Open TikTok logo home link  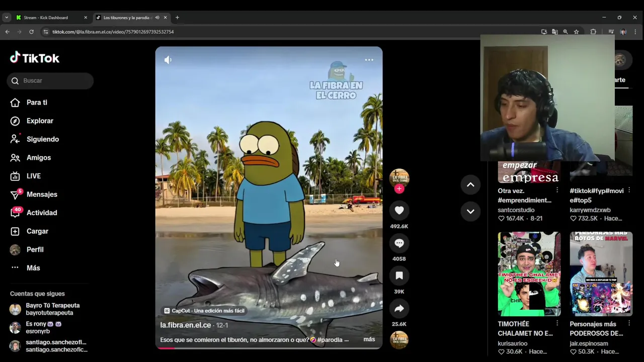click(x=35, y=58)
